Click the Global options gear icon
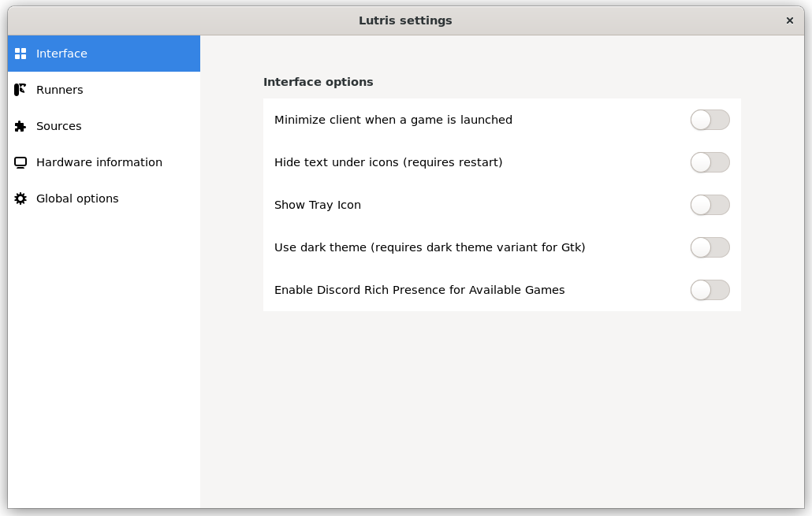This screenshot has height=516, width=812. click(x=20, y=199)
